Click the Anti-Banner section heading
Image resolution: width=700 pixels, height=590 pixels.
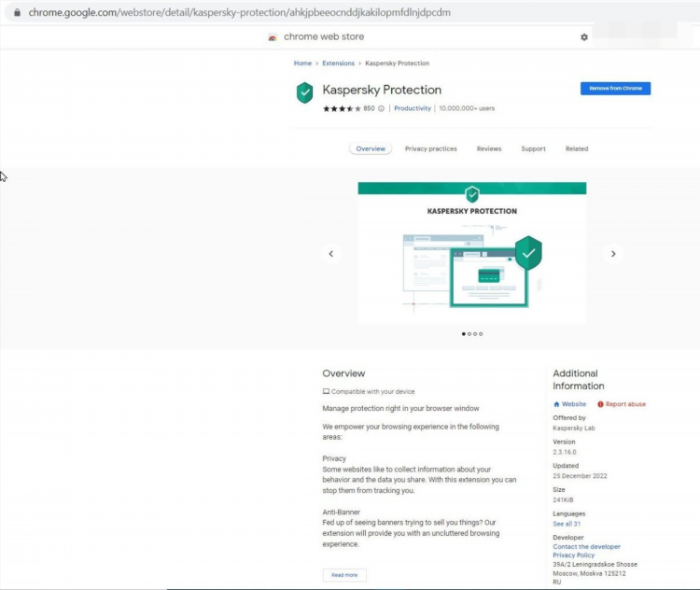click(341, 513)
